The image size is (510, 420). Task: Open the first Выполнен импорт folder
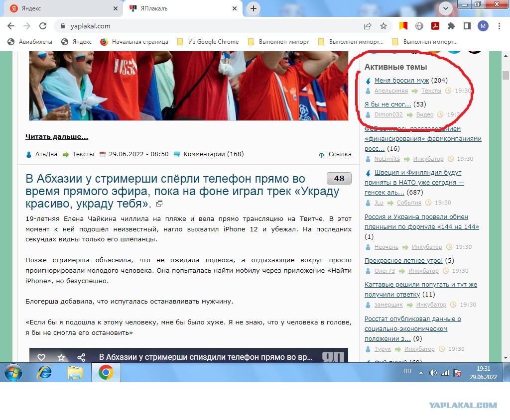[278, 42]
